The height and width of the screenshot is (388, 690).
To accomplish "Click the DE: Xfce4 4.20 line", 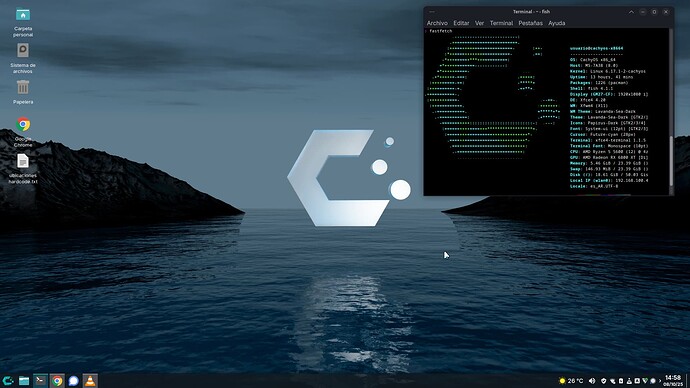I will click(588, 100).
